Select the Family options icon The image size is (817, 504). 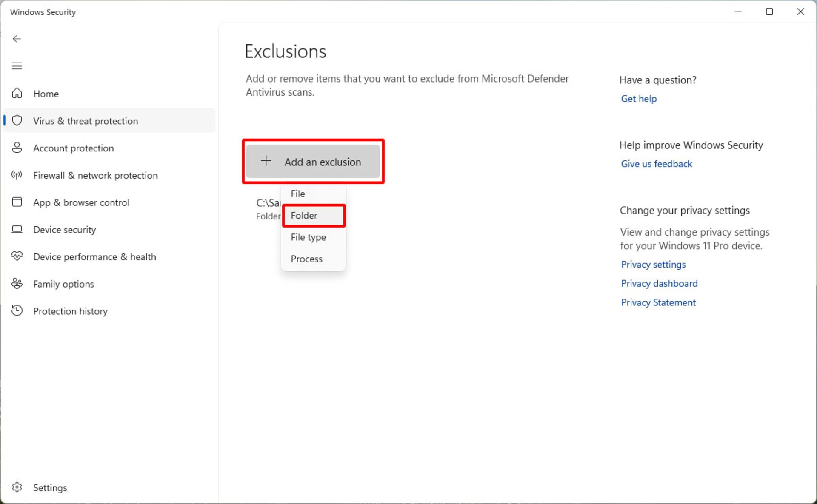click(17, 284)
